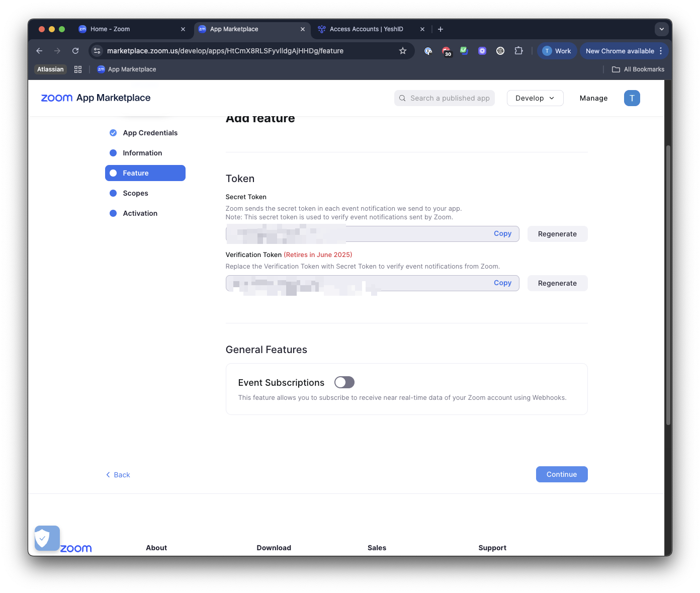This screenshot has width=700, height=593.
Task: Click the Zoom footer logo
Action: [76, 548]
